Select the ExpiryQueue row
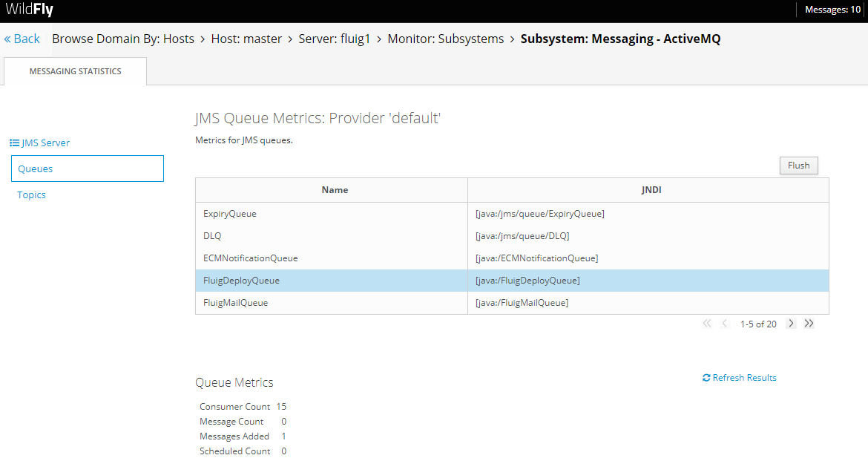The width and height of the screenshot is (868, 458). click(x=512, y=214)
